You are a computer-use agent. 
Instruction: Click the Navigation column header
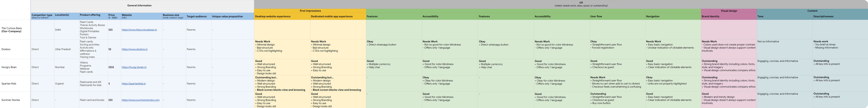tap(652, 17)
